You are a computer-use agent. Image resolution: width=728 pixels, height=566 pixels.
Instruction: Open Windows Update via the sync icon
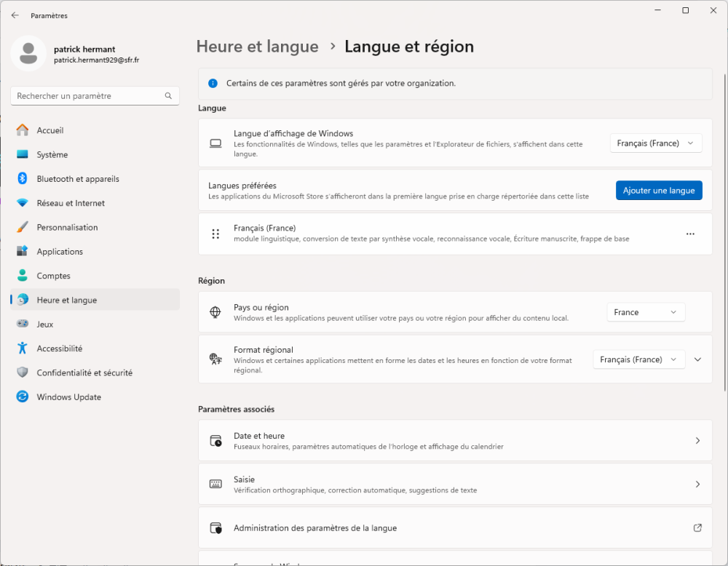23,397
